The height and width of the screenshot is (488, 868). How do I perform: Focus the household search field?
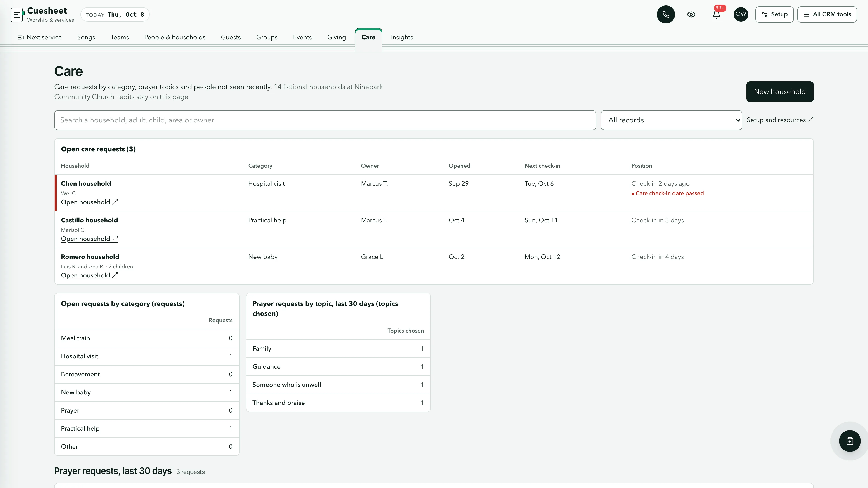click(x=325, y=120)
